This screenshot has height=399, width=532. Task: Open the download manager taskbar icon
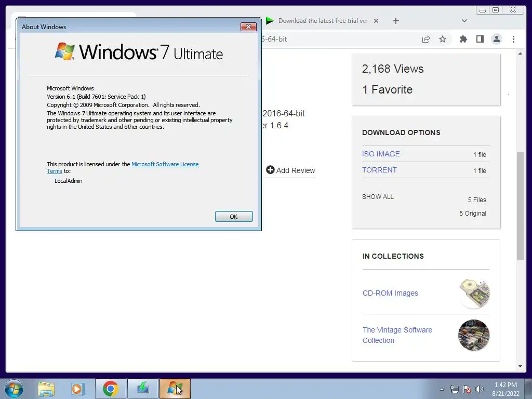click(143, 389)
